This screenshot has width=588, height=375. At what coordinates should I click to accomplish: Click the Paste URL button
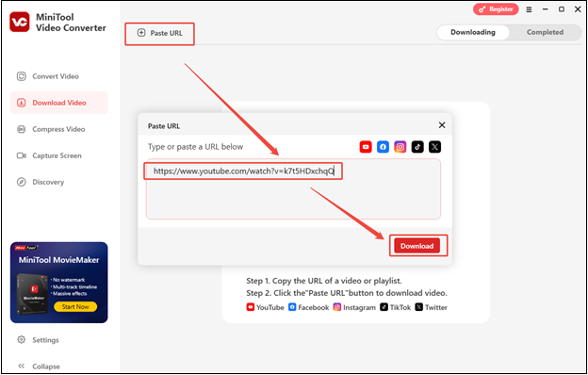(x=160, y=33)
